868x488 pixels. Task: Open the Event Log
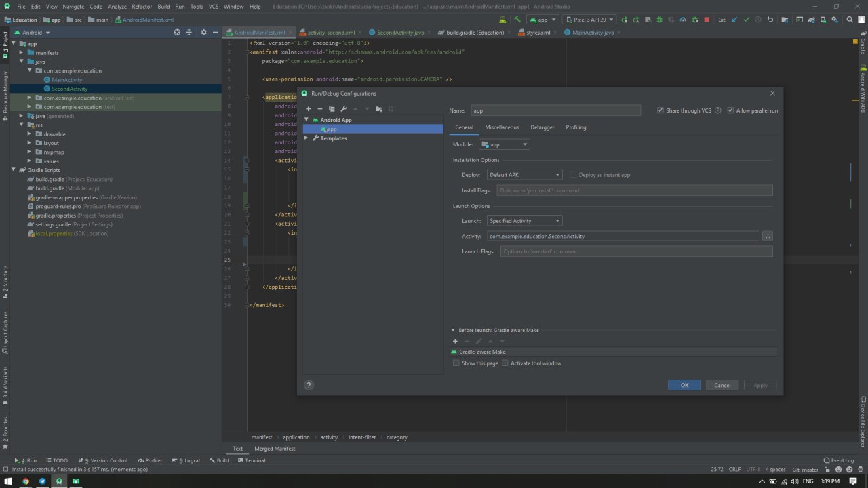point(839,460)
